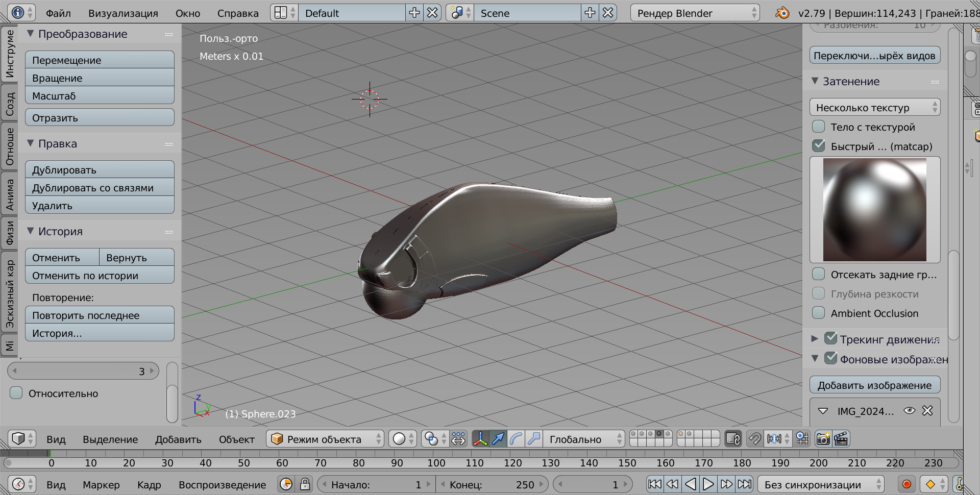Screen dimensions: 980x495
Task: Click the OpenGL render animation clapperboard icon
Action: tap(841, 439)
